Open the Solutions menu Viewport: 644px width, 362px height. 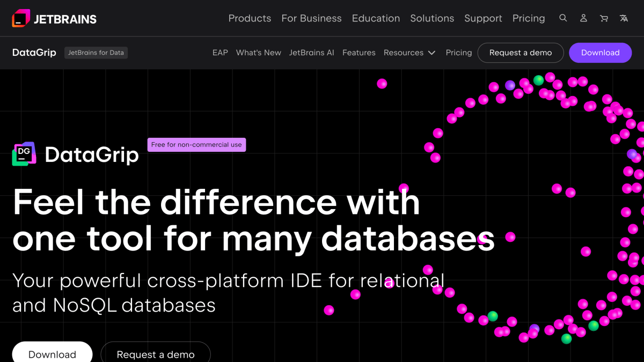point(432,18)
